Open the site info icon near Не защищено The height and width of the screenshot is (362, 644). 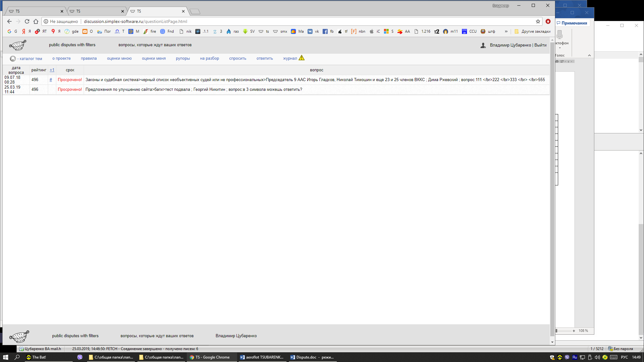coord(46,21)
